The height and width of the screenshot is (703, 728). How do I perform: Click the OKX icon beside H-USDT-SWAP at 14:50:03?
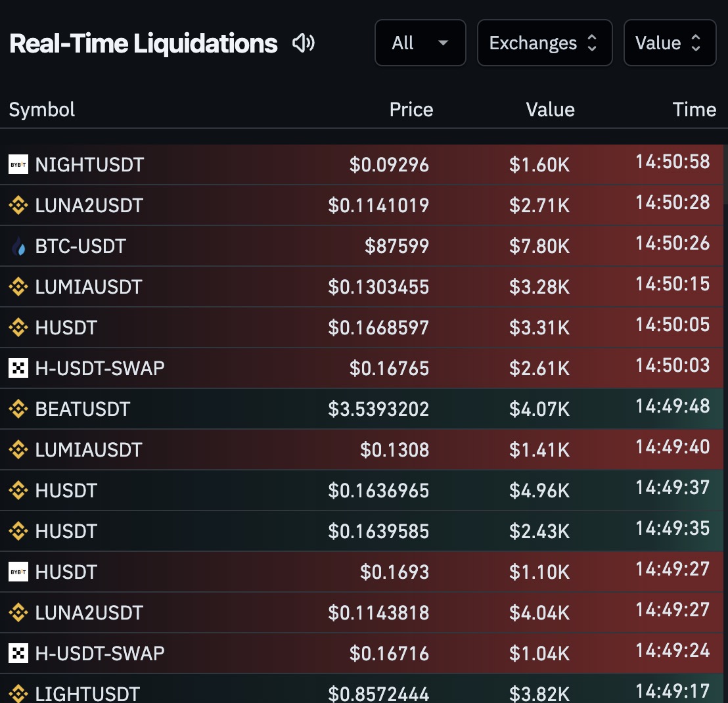click(18, 369)
